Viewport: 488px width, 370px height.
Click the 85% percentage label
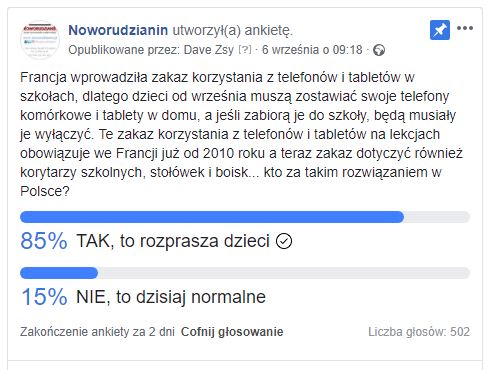tap(44, 241)
